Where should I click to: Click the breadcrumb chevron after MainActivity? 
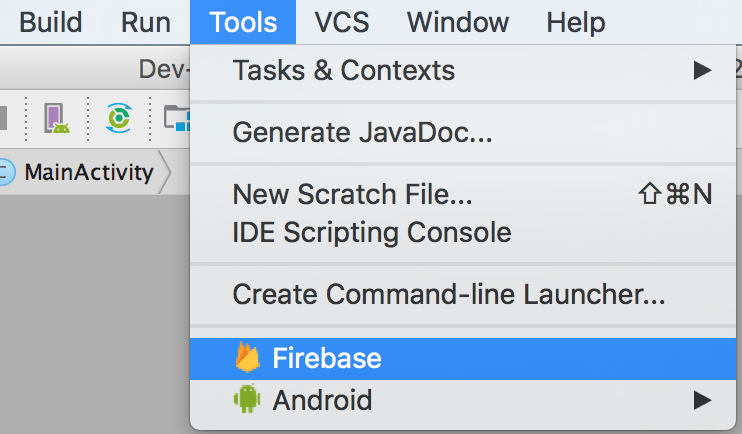(165, 172)
